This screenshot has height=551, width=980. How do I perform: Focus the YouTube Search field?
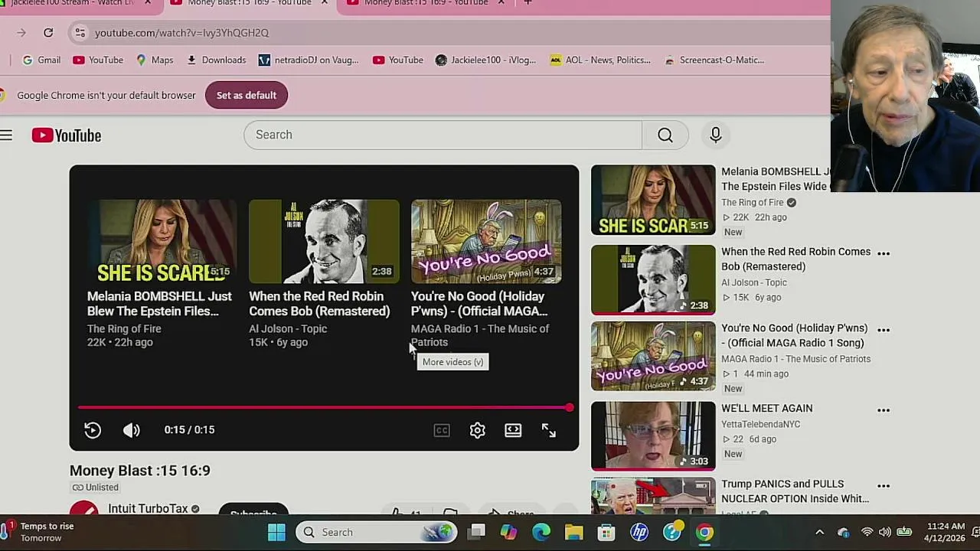(443, 135)
